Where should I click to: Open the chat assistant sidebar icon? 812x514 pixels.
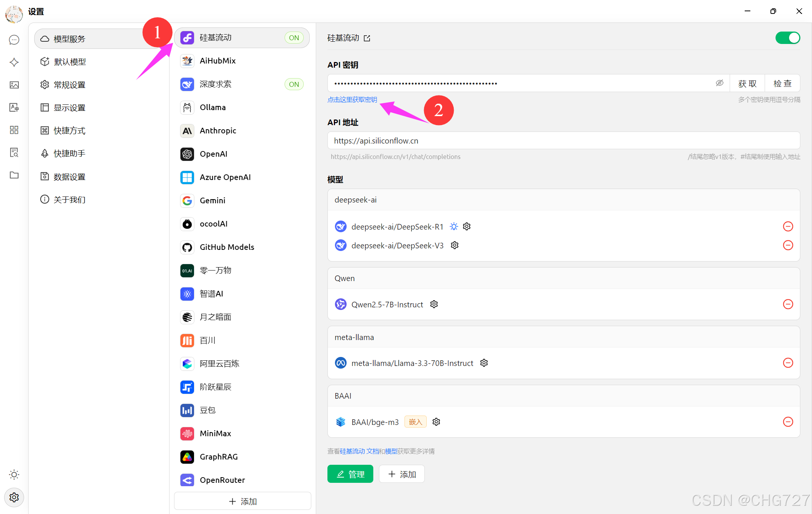point(14,40)
